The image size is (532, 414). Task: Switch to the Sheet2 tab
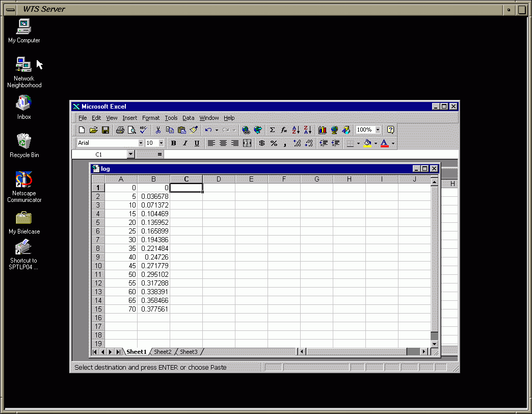163,352
